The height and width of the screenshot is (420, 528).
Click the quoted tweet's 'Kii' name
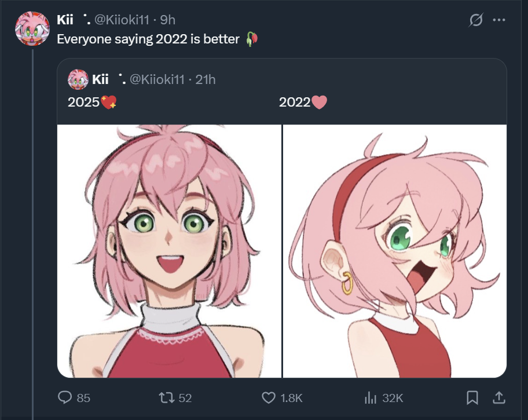(x=100, y=79)
